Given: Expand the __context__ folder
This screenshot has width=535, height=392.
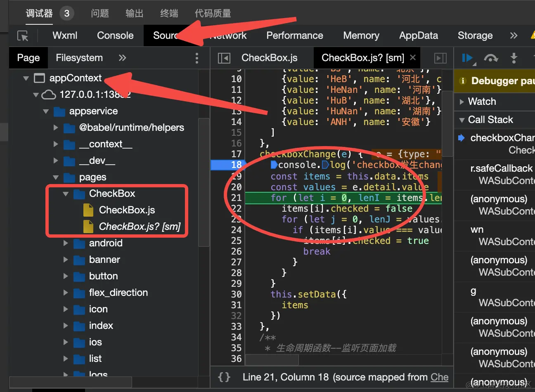Looking at the screenshot, I should click(x=56, y=144).
